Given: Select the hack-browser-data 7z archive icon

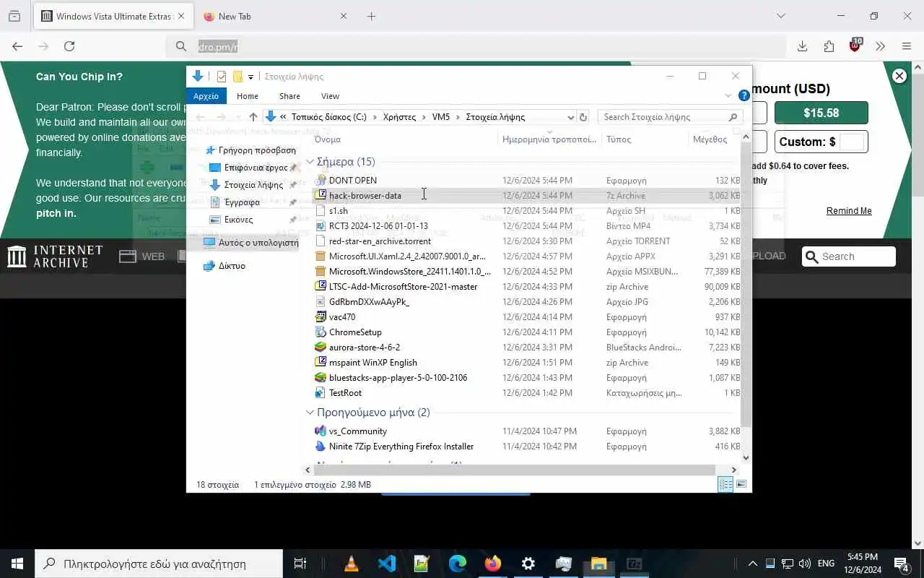Looking at the screenshot, I should (321, 195).
